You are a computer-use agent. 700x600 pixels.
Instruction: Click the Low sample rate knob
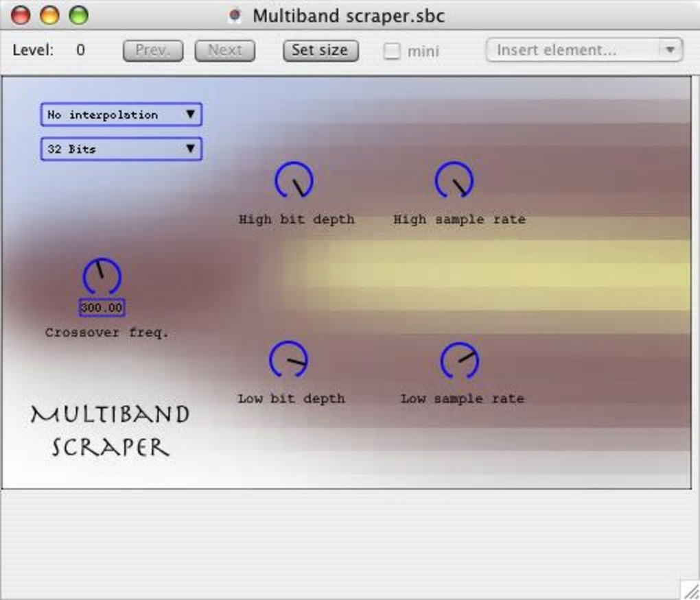(460, 361)
